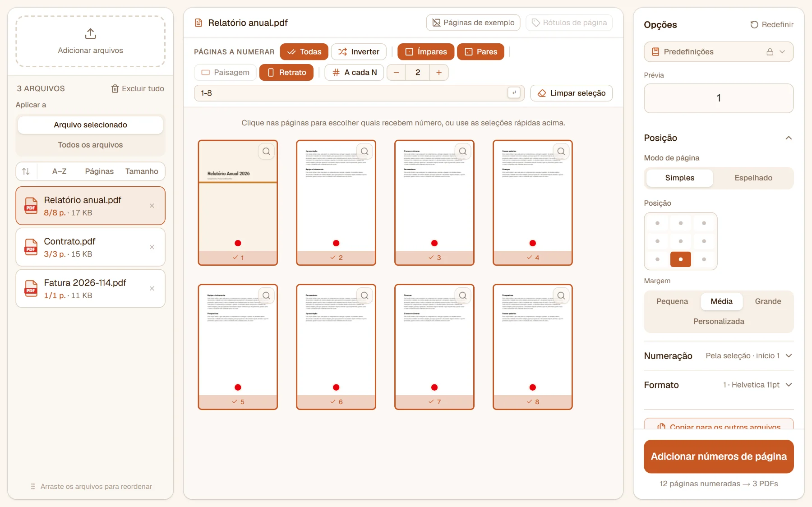This screenshot has width=812, height=507.
Task: Click Adicionar números de página button
Action: [719, 456]
